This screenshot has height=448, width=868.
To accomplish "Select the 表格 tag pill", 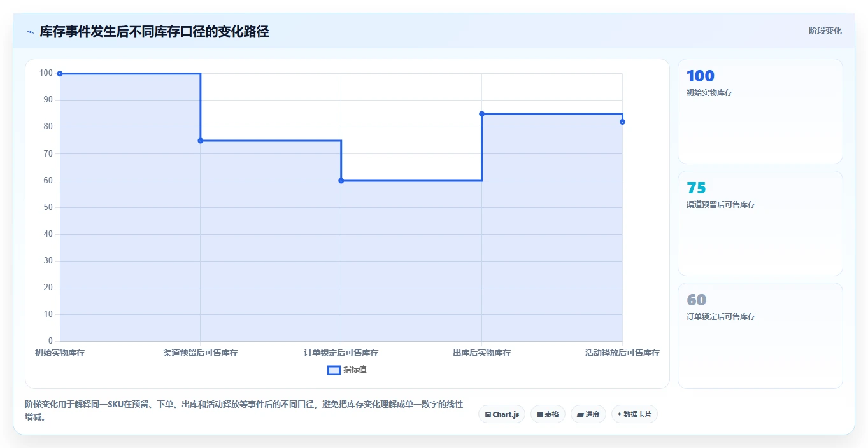I will click(x=548, y=414).
